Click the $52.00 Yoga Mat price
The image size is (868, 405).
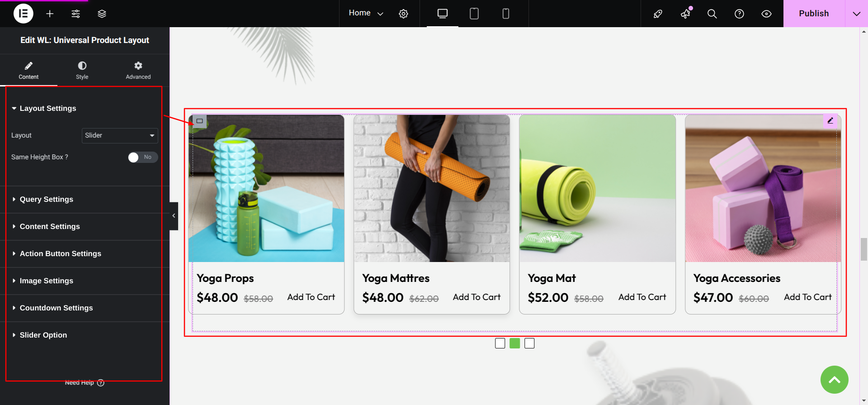pyautogui.click(x=548, y=297)
